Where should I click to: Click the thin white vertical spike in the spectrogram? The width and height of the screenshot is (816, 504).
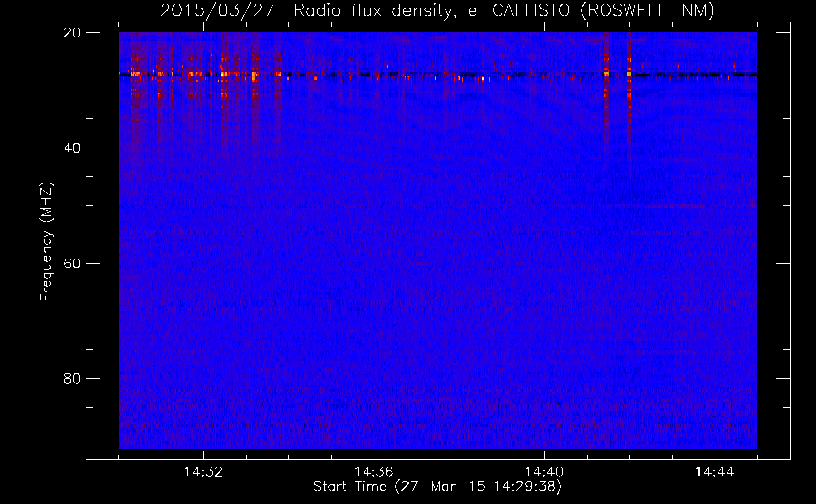point(611,151)
